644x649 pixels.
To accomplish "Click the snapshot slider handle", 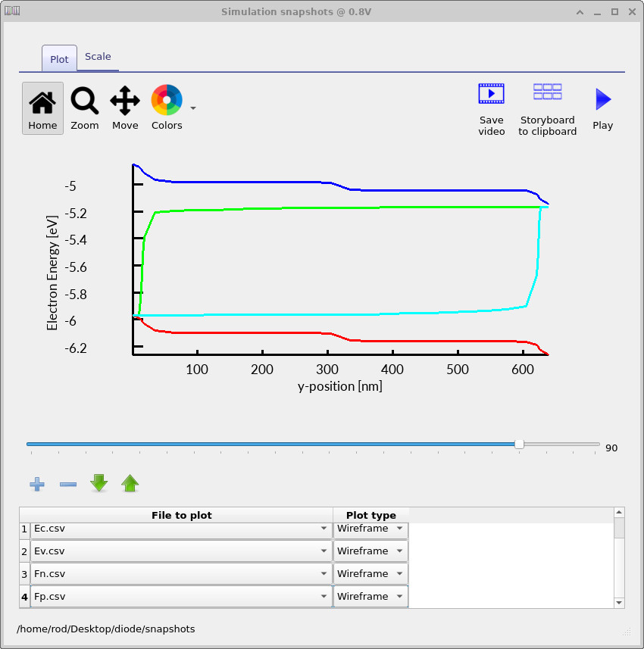I will [519, 445].
